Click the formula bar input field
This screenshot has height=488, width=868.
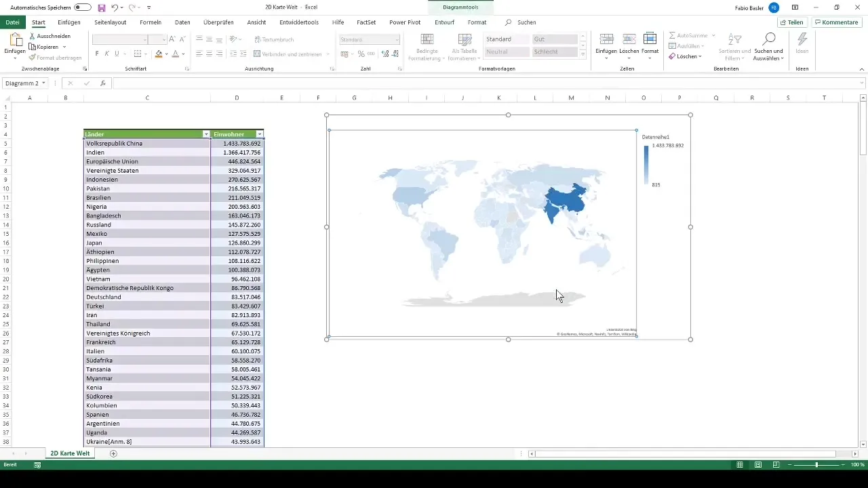pos(485,83)
